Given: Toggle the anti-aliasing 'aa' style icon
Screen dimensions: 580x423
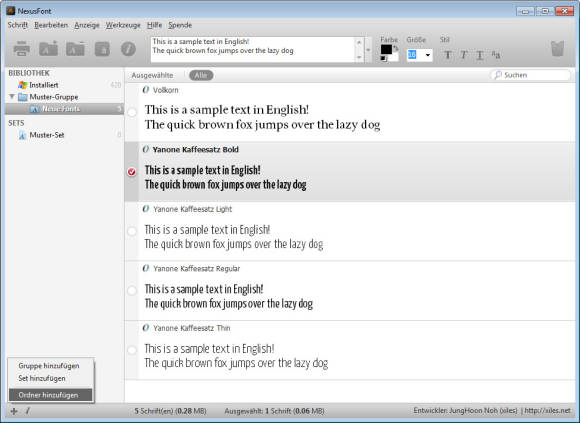Looking at the screenshot, I should 496,55.
